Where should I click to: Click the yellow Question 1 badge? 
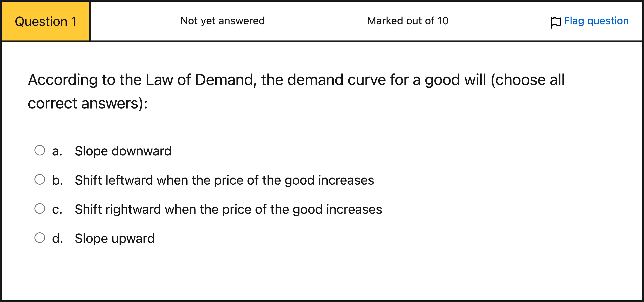[46, 21]
